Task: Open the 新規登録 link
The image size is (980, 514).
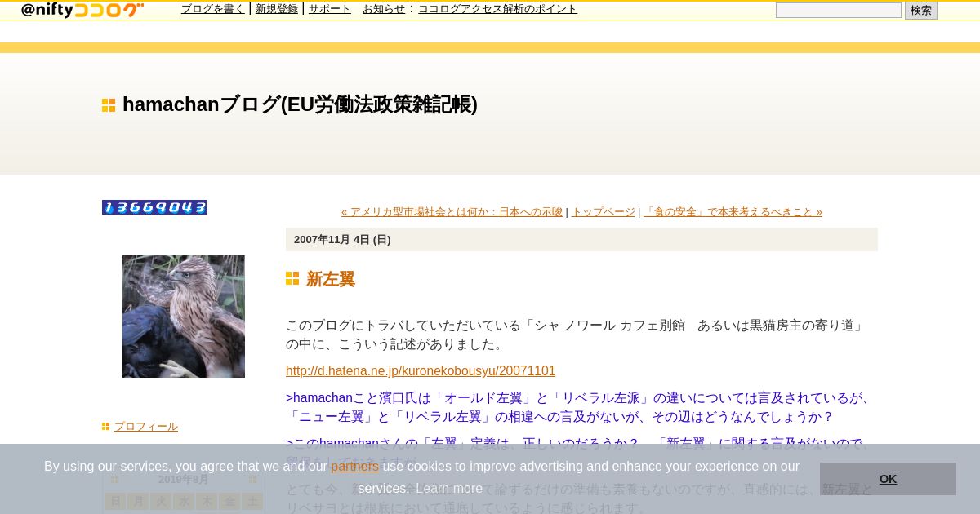Action: click(277, 9)
